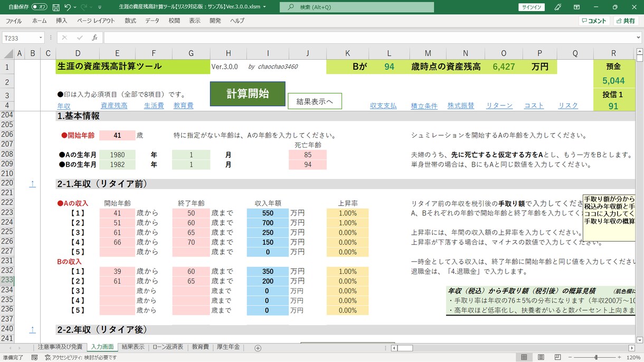Follow the 積立条件 hyperlink
This screenshot has height=362, width=644.
[424, 106]
